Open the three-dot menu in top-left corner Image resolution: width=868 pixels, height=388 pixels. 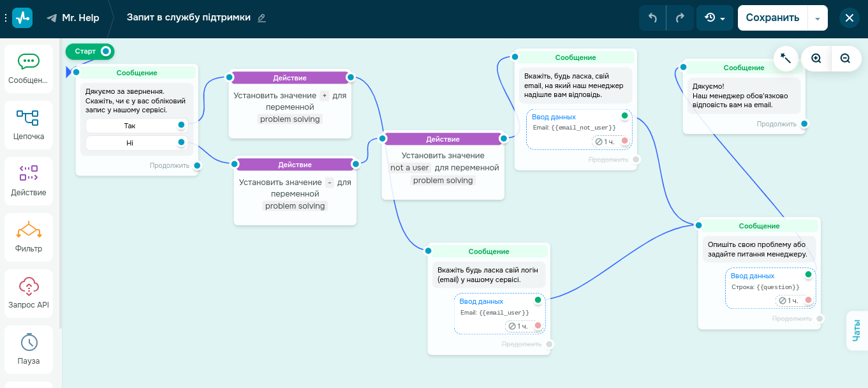point(5,17)
